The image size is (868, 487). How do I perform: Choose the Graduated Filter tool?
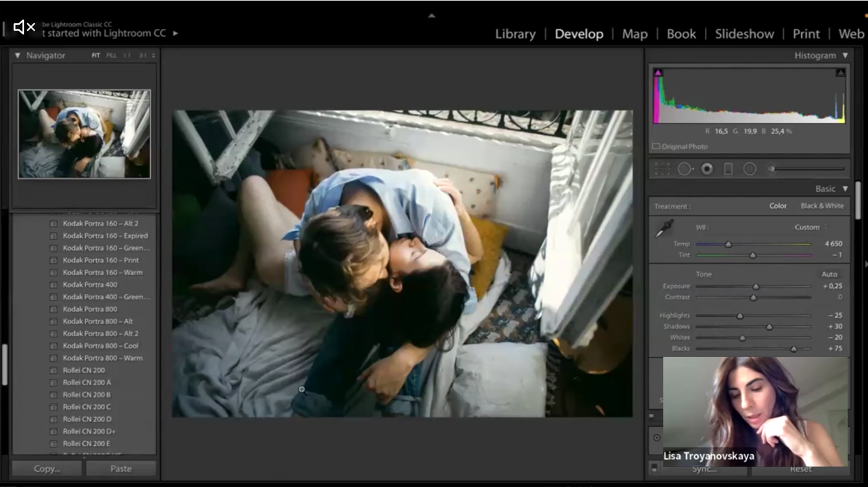click(x=728, y=169)
